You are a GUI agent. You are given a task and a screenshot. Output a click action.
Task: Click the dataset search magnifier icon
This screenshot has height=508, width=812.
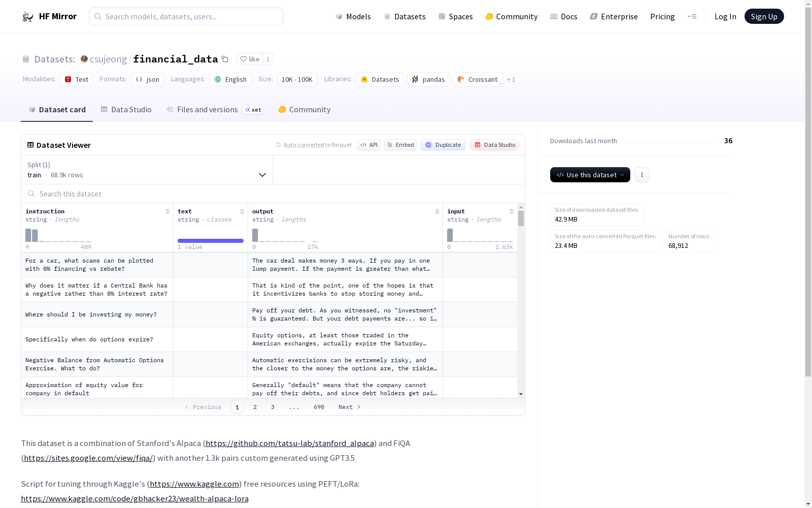point(31,194)
